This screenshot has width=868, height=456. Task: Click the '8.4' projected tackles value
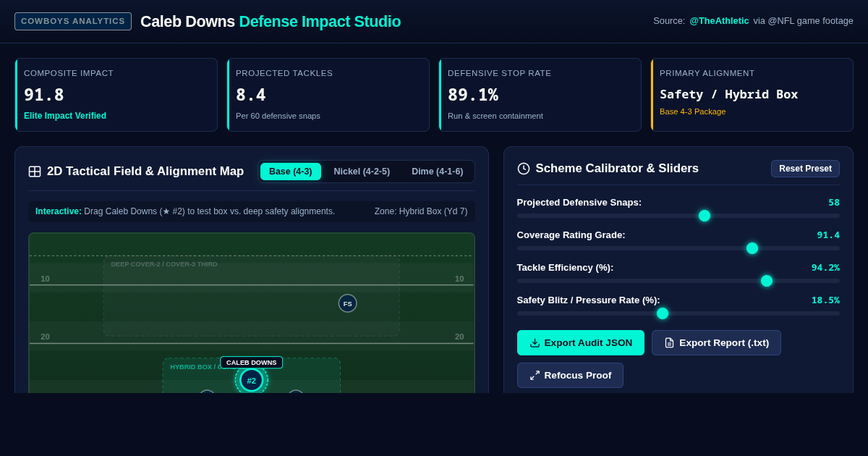pos(251,95)
